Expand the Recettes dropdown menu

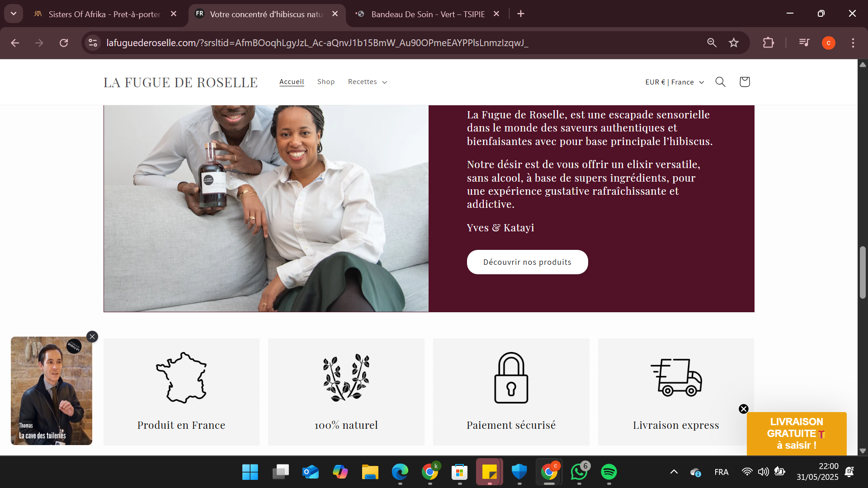[x=367, y=82]
